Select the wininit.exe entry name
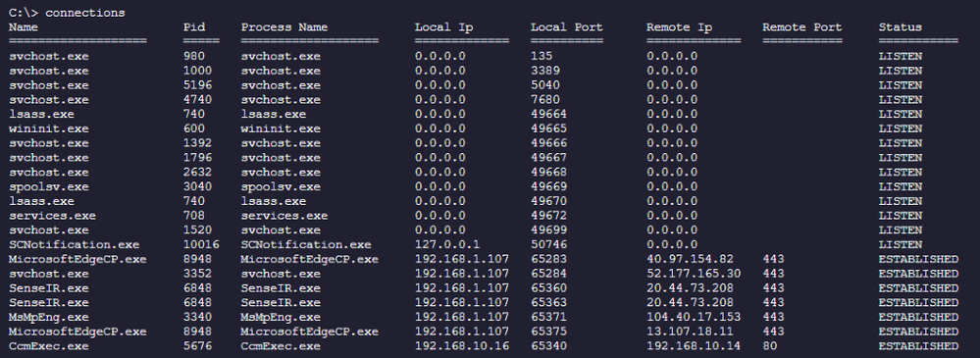This screenshot has width=980, height=358. (49, 128)
